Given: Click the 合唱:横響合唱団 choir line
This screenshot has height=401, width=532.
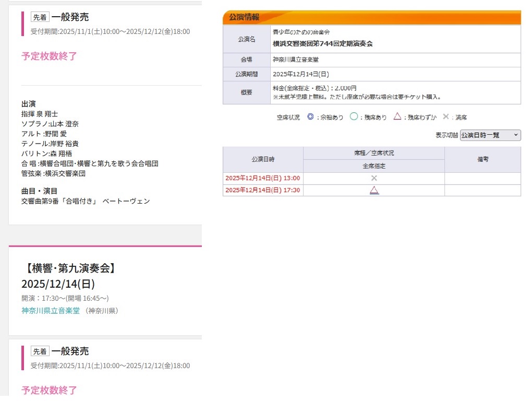Looking at the screenshot, I should pos(90,163).
